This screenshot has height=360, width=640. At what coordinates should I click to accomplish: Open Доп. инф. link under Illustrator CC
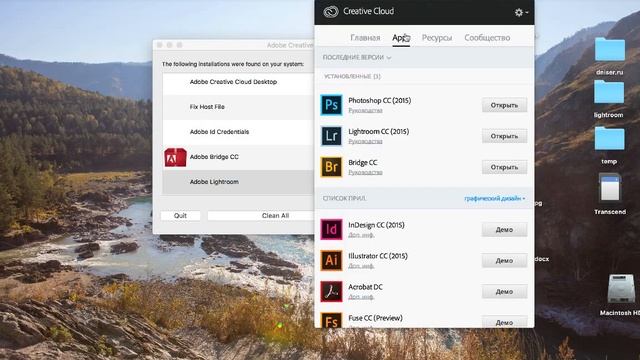pyautogui.click(x=361, y=266)
